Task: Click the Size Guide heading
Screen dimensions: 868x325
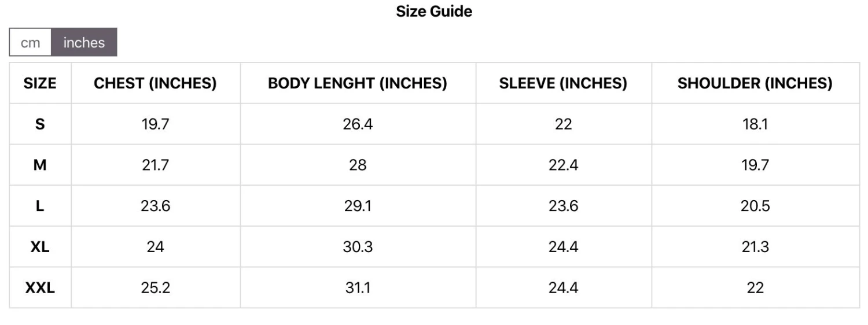Action: [x=434, y=11]
